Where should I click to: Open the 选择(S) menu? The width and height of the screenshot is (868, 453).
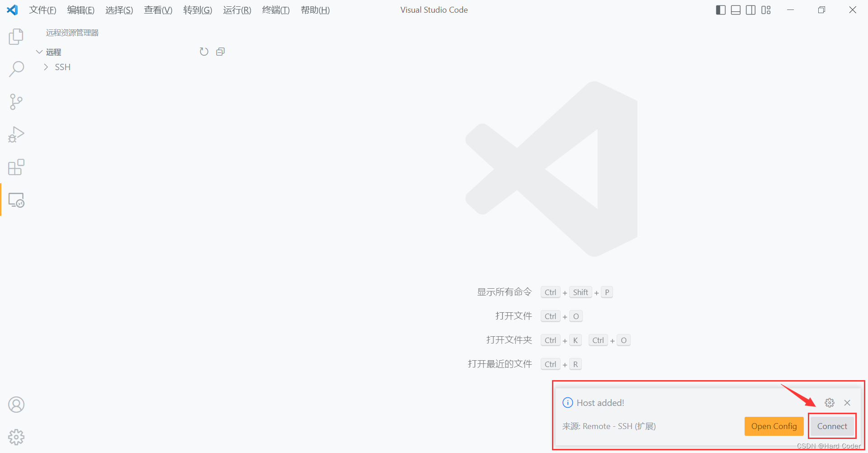[119, 10]
